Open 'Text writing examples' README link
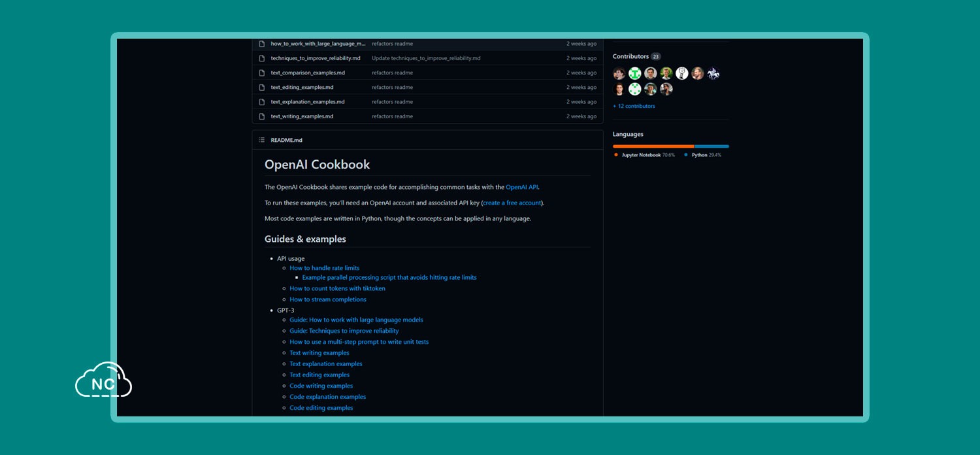Viewport: 980px width, 455px height. click(x=319, y=353)
